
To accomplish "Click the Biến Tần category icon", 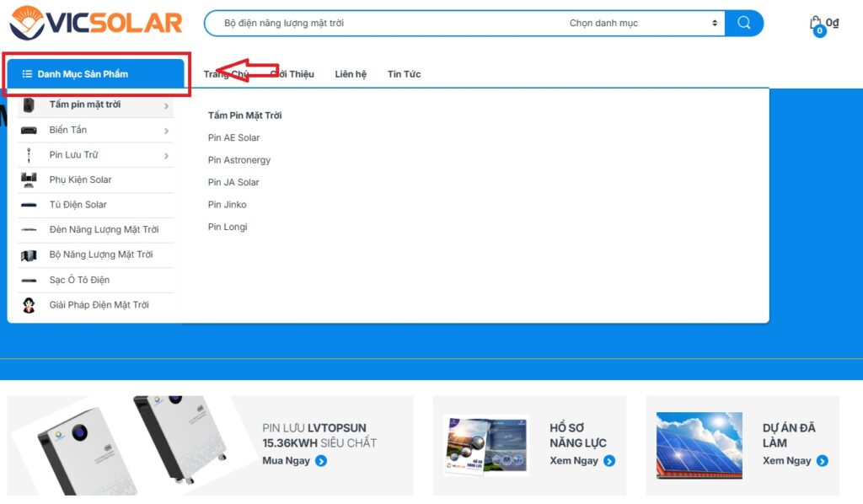I will pyautogui.click(x=29, y=131).
